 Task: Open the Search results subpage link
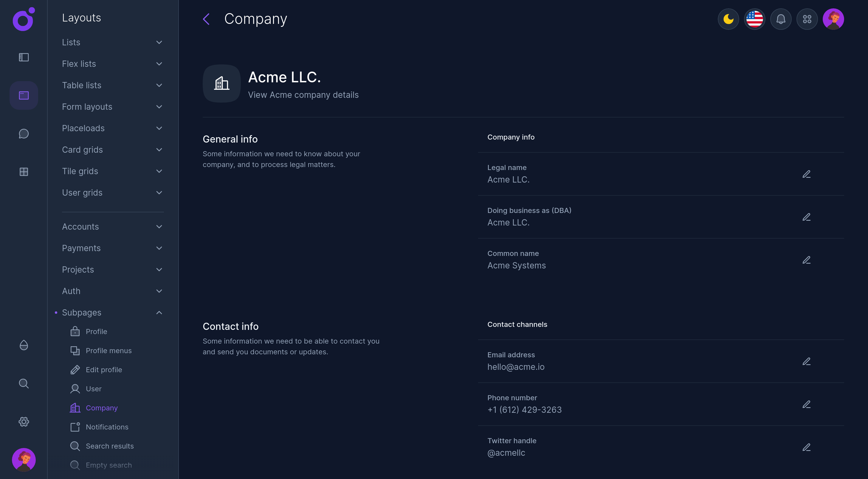(109, 446)
